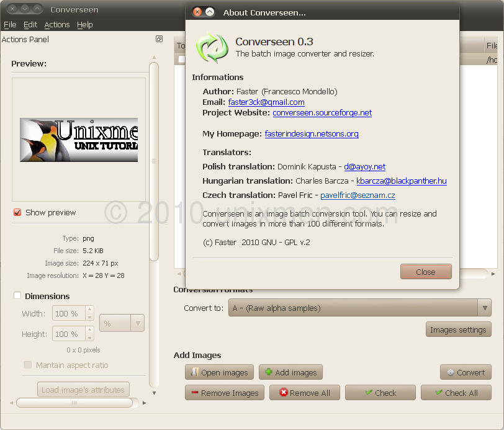This screenshot has width=504, height=430.
Task: Click the Load image's attributes button
Action: click(83, 390)
